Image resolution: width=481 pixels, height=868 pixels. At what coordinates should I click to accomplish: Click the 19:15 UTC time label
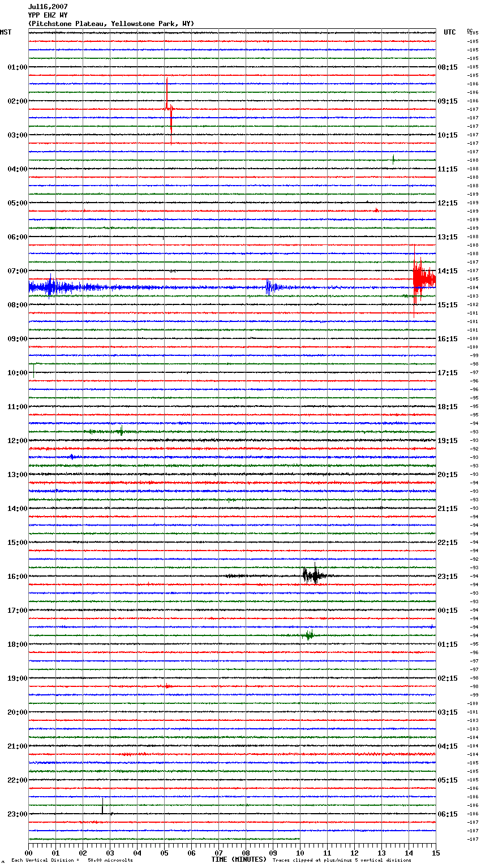pos(448,441)
